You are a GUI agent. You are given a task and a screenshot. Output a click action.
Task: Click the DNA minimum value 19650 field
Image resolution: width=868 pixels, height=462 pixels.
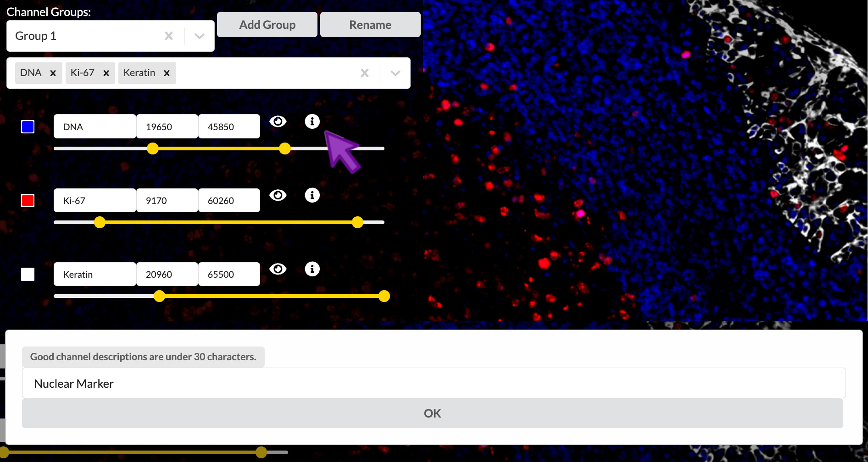pyautogui.click(x=167, y=126)
